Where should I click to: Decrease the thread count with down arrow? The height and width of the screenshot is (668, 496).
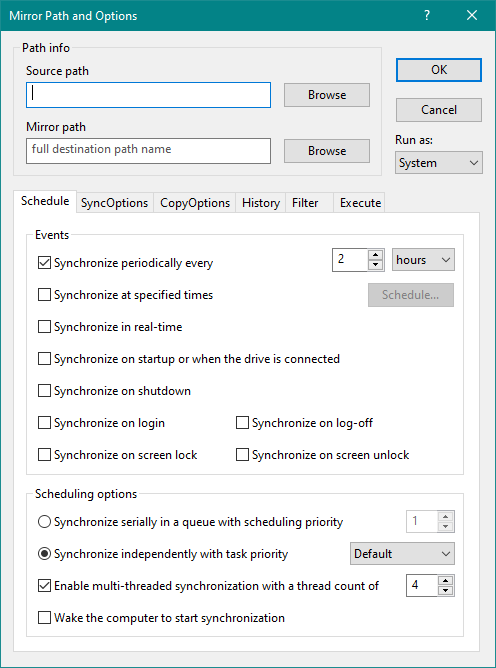tap(446, 590)
